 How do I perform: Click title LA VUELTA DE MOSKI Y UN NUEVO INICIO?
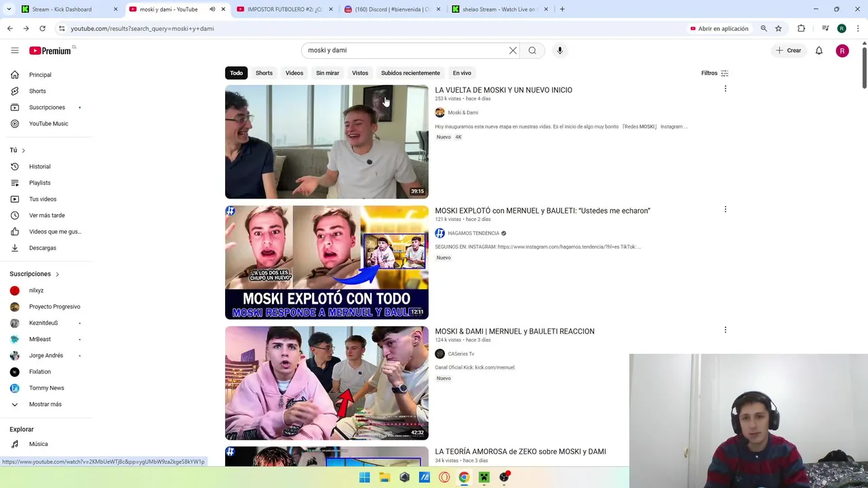(x=503, y=90)
